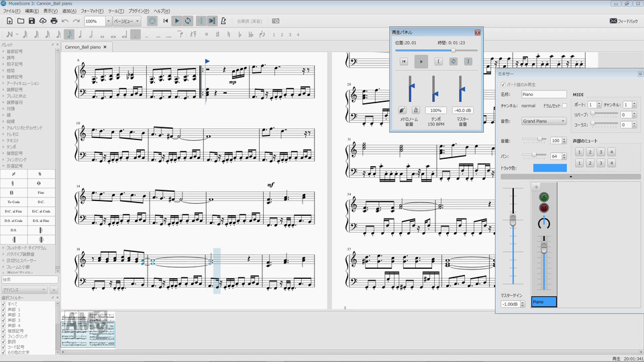Apply flat accidental
This screenshot has width=644, height=362.
pyautogui.click(x=240, y=34)
